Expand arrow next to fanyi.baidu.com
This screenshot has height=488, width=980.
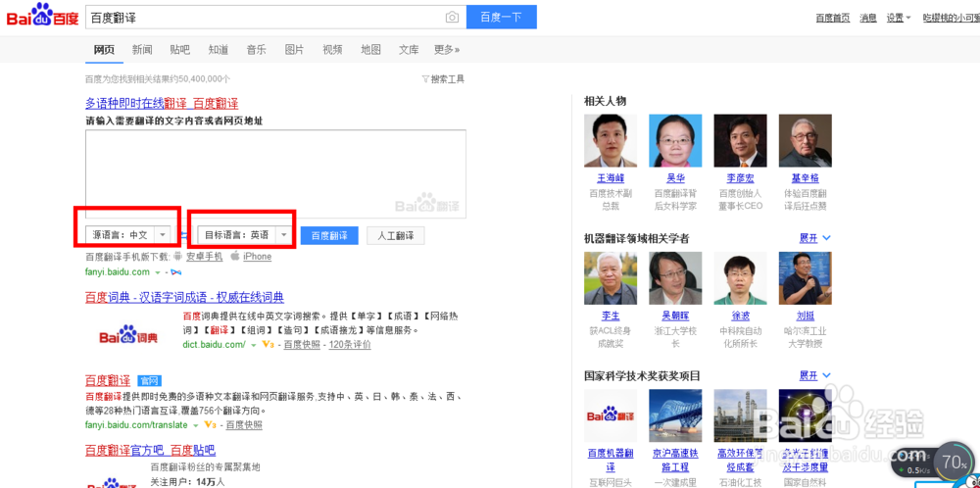pos(158,272)
